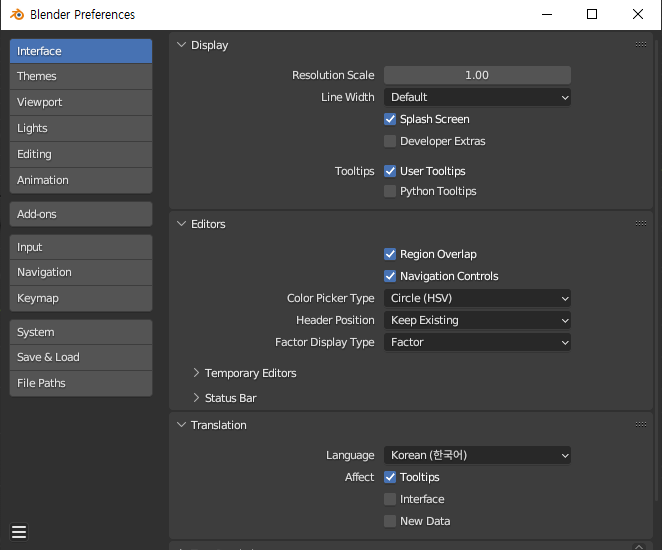Collapse the Display panel

182,45
